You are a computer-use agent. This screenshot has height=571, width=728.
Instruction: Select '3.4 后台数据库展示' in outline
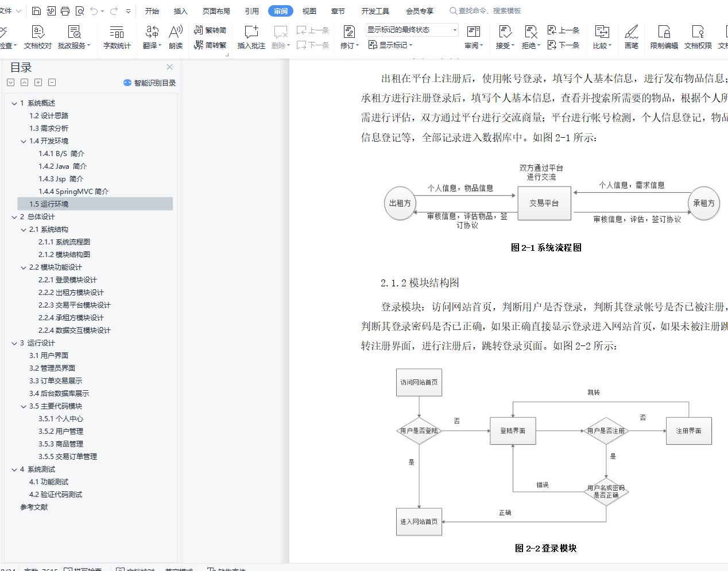coord(59,394)
